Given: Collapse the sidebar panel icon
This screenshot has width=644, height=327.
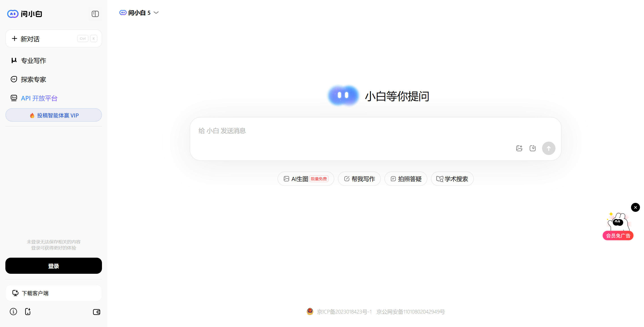Looking at the screenshot, I should [x=95, y=14].
